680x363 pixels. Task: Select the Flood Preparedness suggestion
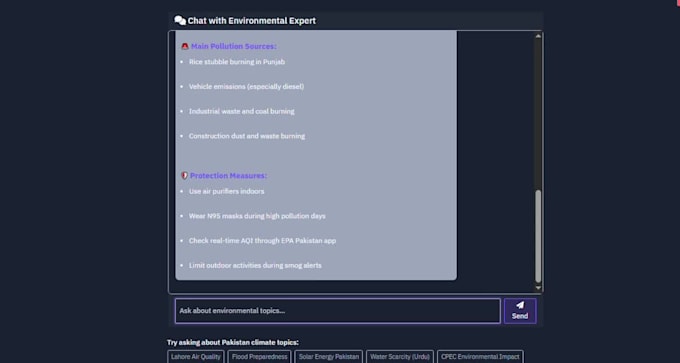pyautogui.click(x=259, y=357)
